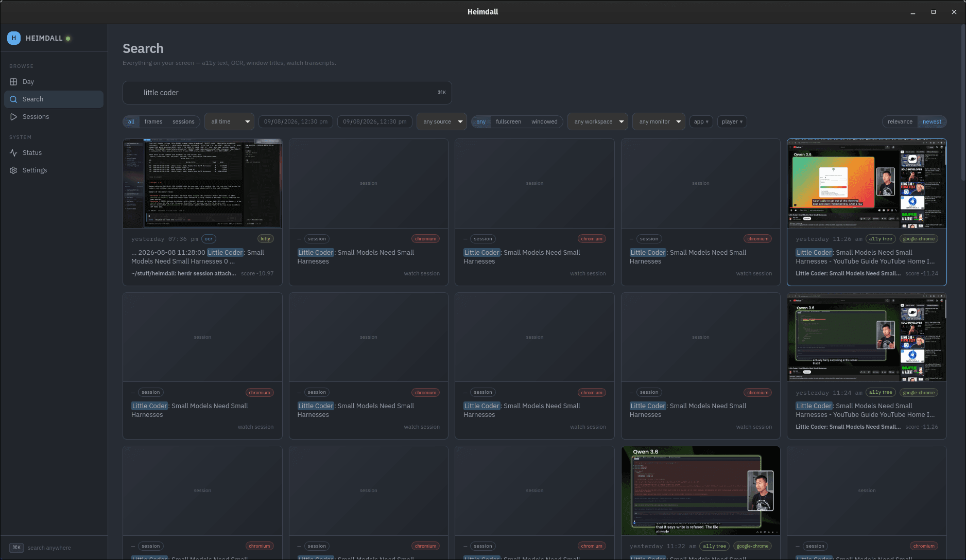Filter results to windowed
Image resolution: width=966 pixels, height=560 pixels.
click(544, 122)
